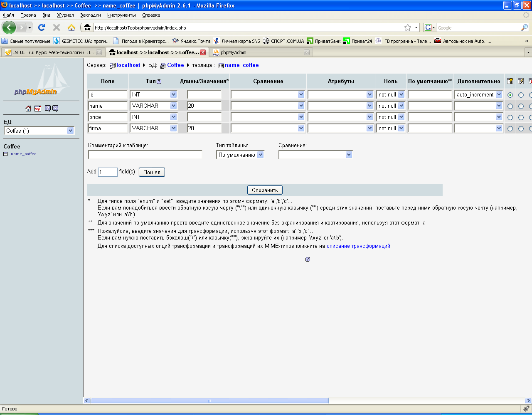Click the browser URL address bar

tap(249, 28)
